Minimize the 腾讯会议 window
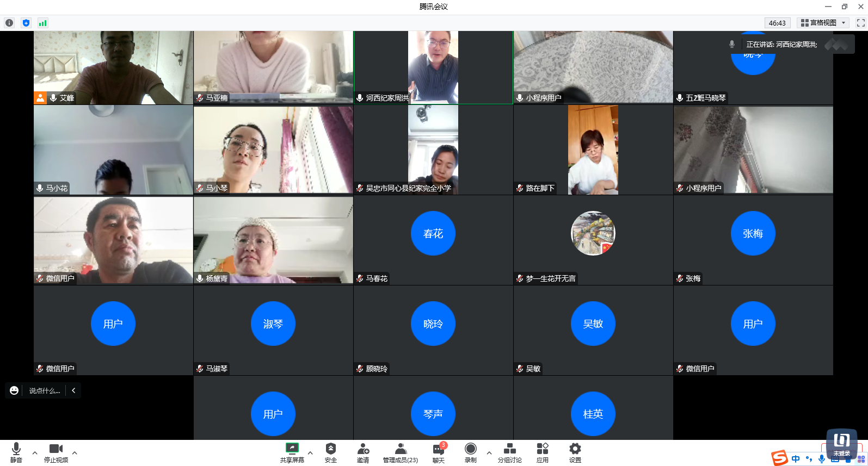Screen dimensions: 868x466 [828, 7]
